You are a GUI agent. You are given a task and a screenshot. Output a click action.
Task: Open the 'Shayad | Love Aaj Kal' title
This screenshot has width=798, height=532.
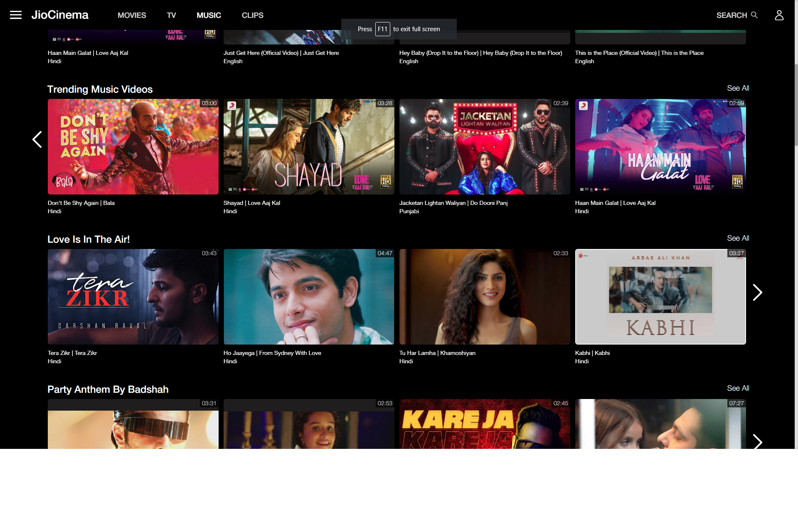[252, 203]
